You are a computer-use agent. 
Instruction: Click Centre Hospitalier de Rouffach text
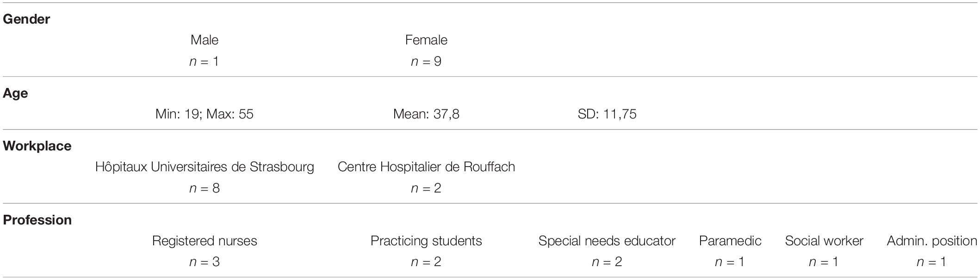tap(426, 167)
